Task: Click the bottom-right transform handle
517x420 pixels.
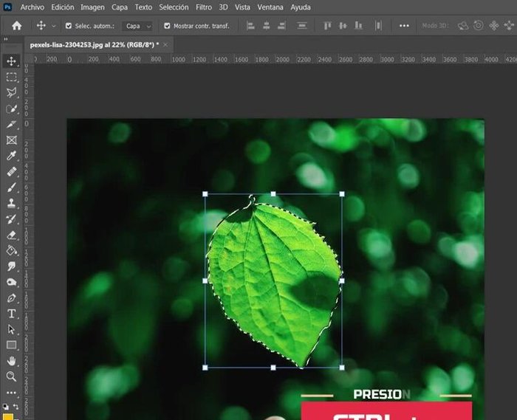Action: pyautogui.click(x=342, y=368)
